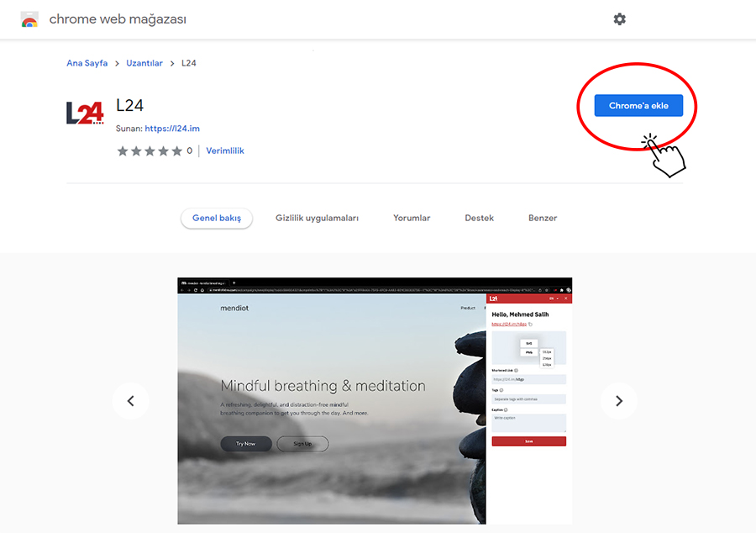Open settings gear in the store header
Screen dimensions: 756x533
[620, 19]
